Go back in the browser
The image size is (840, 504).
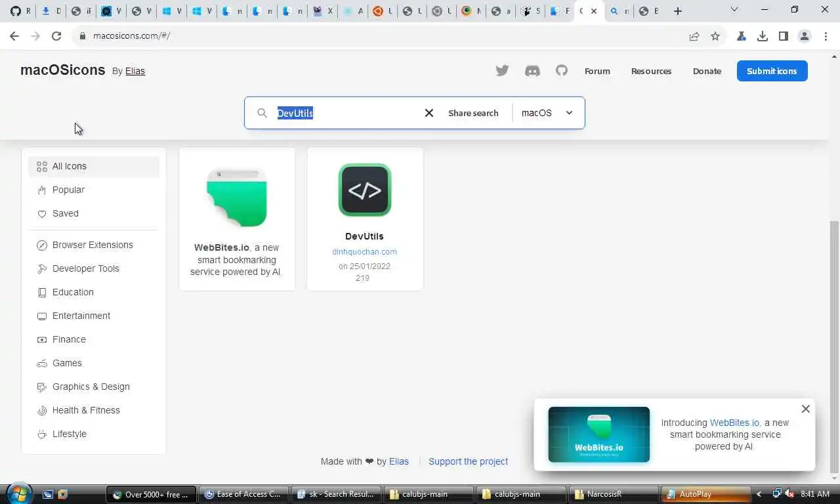pos(14,36)
